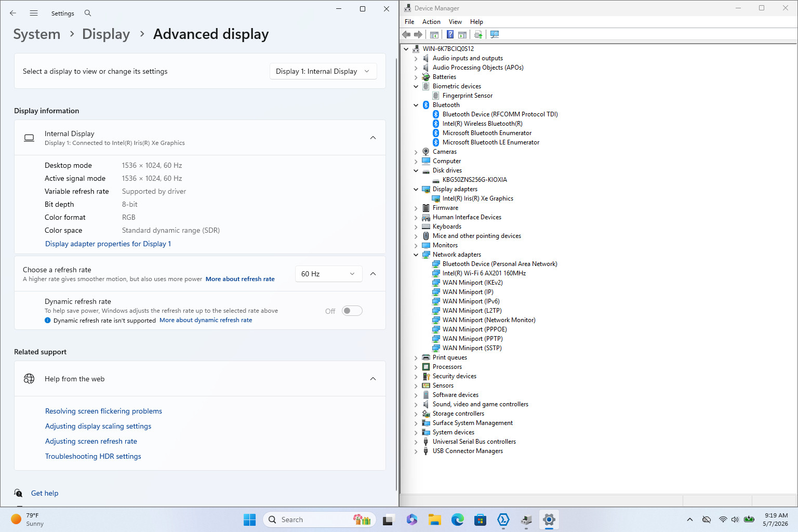The width and height of the screenshot is (798, 532).
Task: Collapse Help from the web section
Action: pyautogui.click(x=373, y=379)
